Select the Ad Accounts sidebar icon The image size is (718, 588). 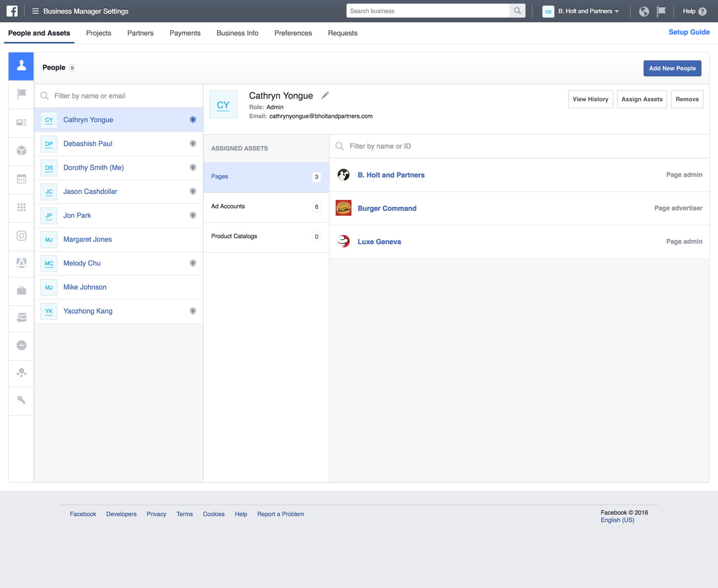click(x=21, y=123)
